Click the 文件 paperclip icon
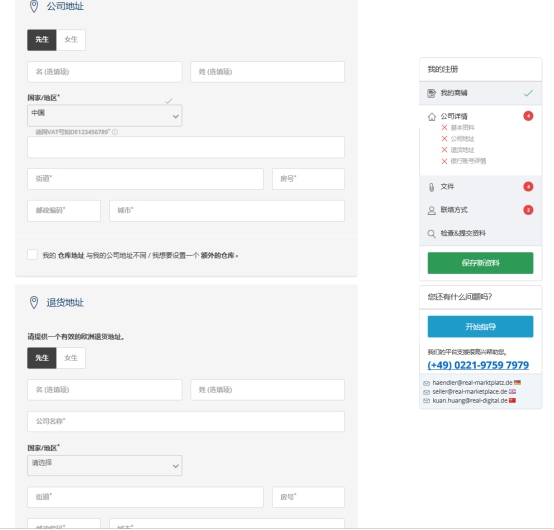Viewport: 554px width, 530px height. [431, 187]
